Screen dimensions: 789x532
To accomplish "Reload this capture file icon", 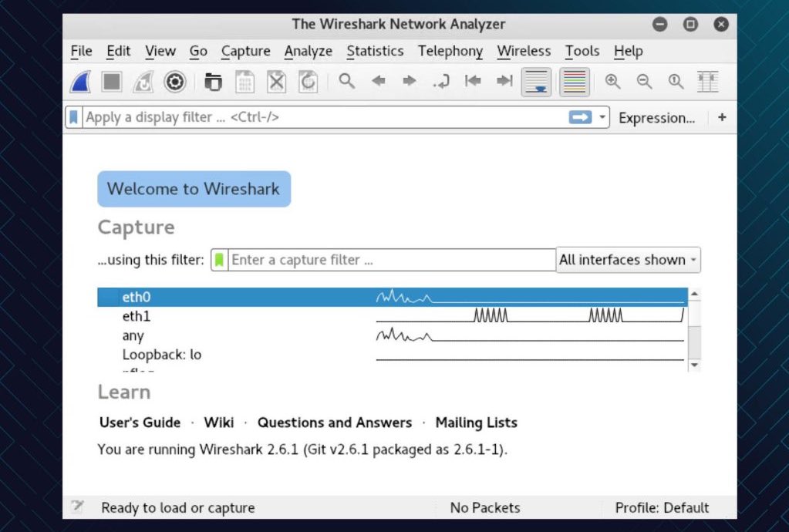I will [x=308, y=82].
